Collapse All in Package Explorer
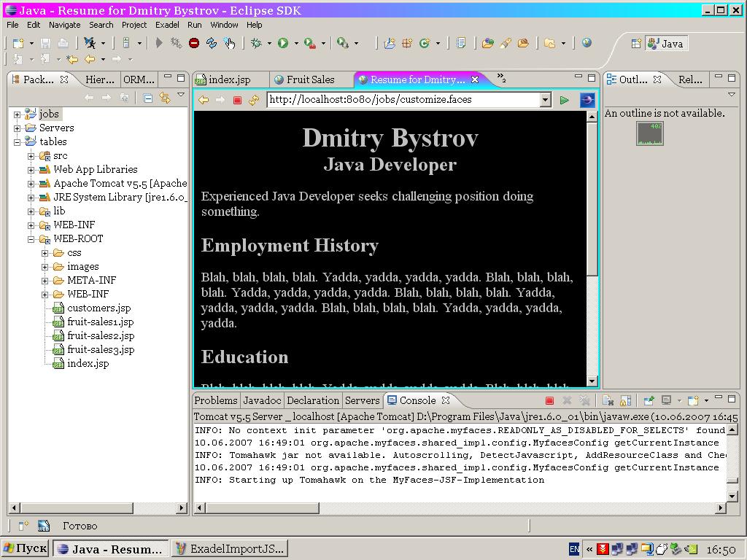This screenshot has height=560, width=747. point(148,98)
